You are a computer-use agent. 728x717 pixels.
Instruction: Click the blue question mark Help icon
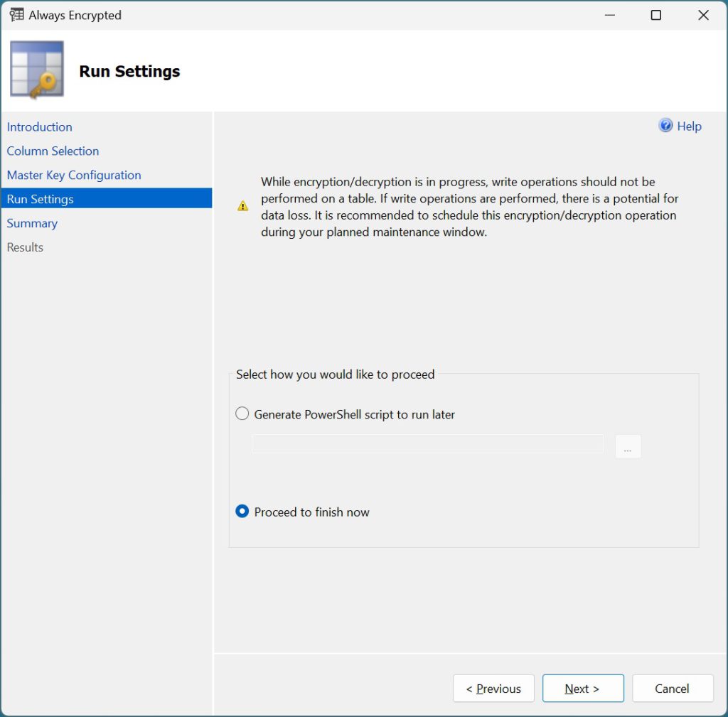665,126
